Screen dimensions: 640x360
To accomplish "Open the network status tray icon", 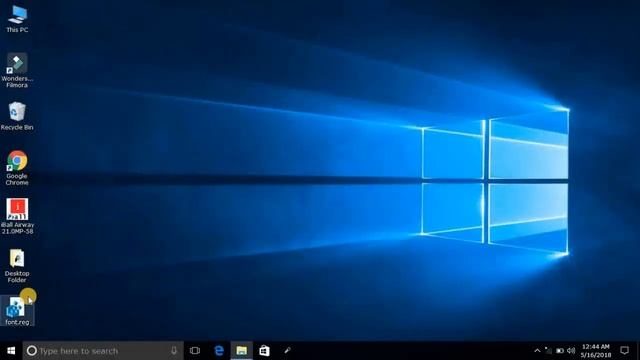I will (548, 351).
